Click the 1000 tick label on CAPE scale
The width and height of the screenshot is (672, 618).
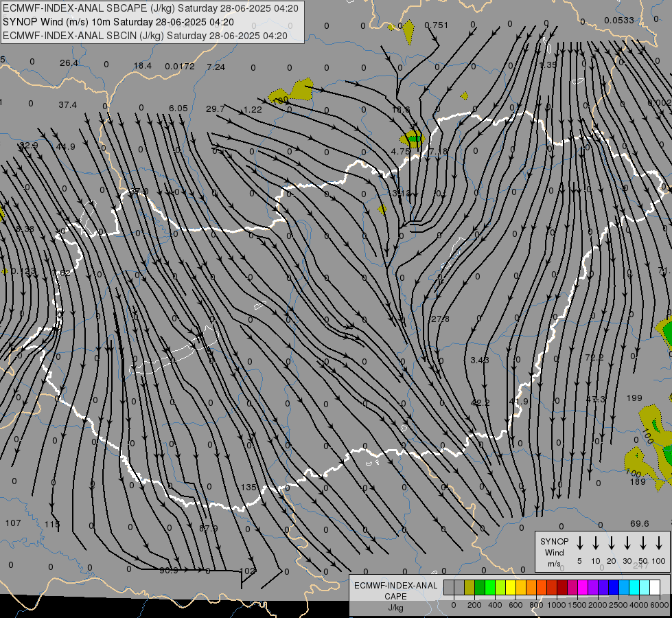pyautogui.click(x=556, y=605)
